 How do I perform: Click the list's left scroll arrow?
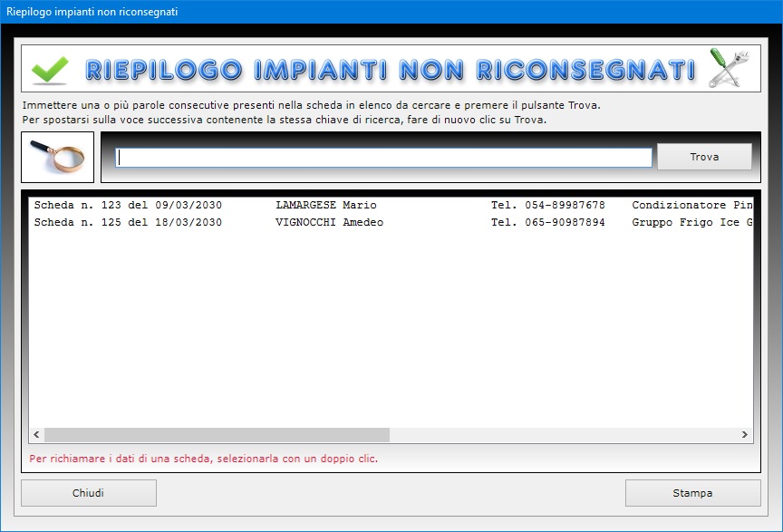[x=36, y=435]
